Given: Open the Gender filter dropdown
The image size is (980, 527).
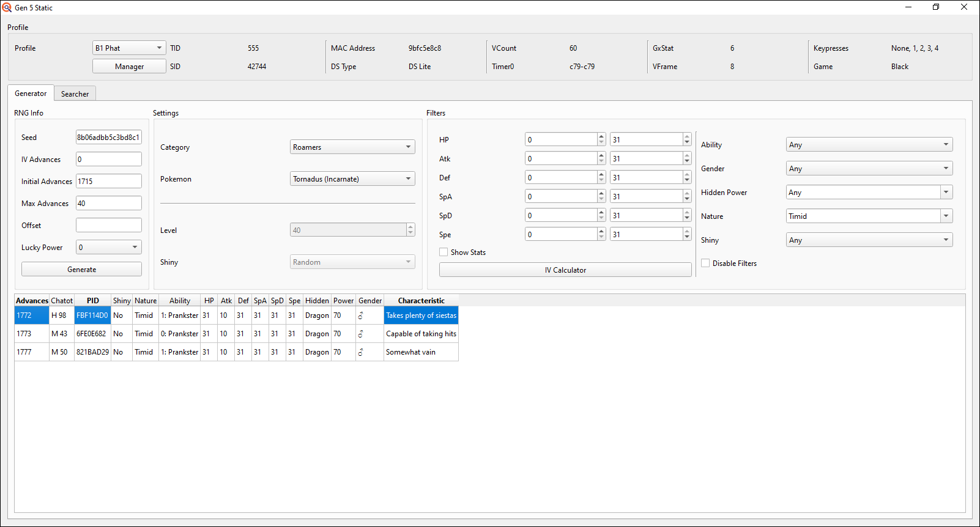Looking at the screenshot, I should 869,168.
